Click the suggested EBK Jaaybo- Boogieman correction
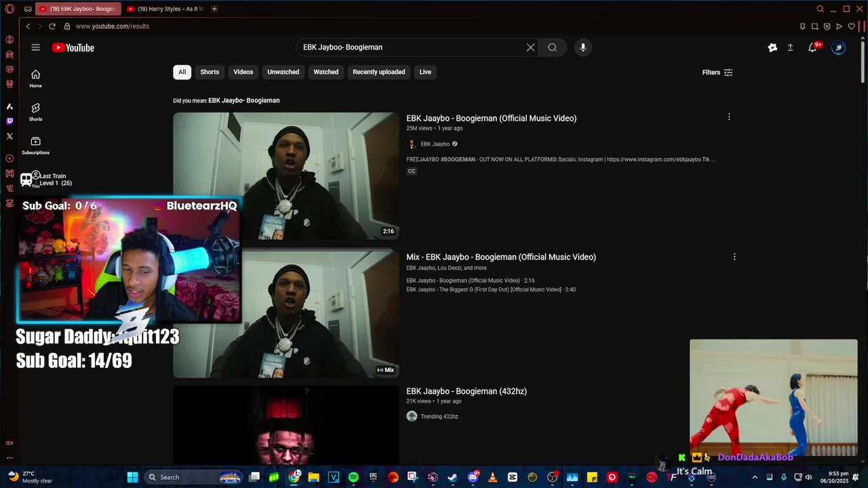The height and width of the screenshot is (488, 868). coord(244,100)
